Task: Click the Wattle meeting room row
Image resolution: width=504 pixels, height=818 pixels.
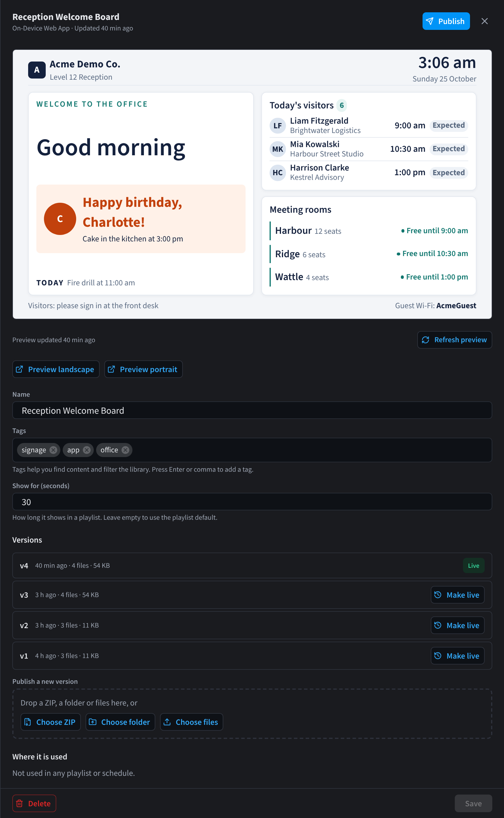Action: [369, 277]
